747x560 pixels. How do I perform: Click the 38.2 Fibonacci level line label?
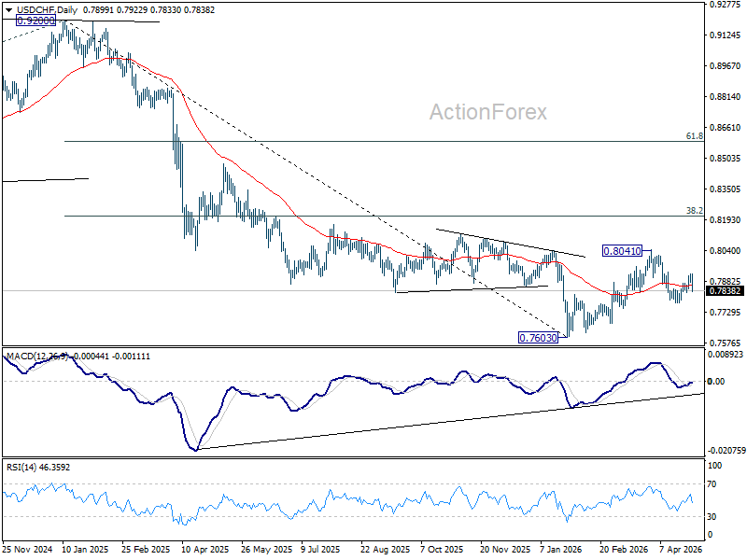pos(694,211)
